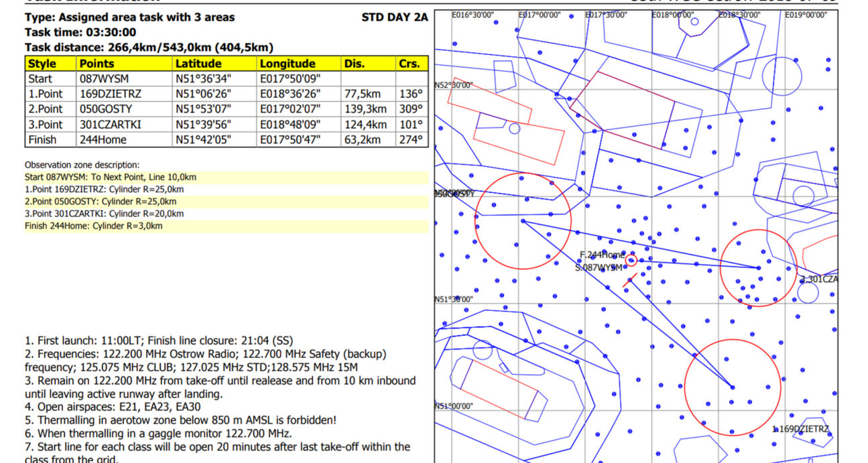Select the 087WYSM cell in the table

point(104,79)
